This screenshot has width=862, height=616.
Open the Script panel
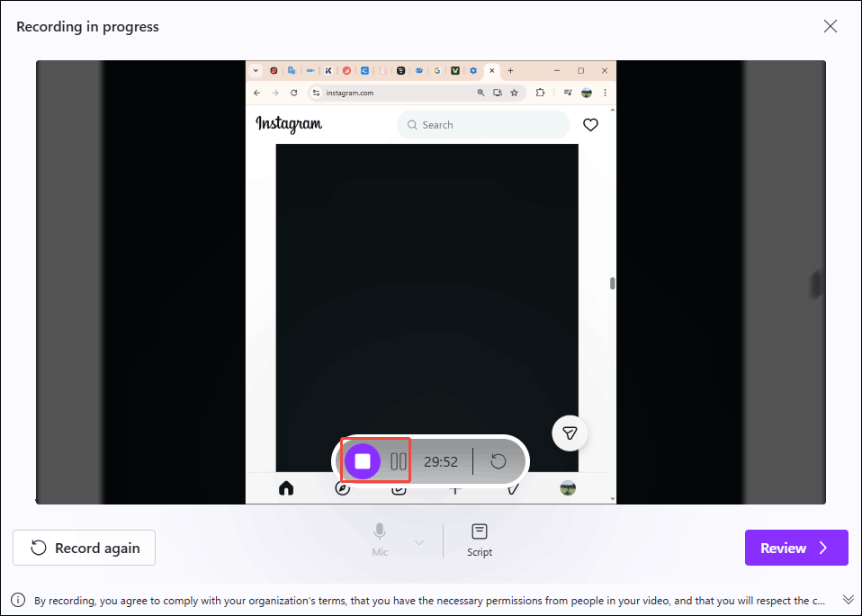click(479, 538)
